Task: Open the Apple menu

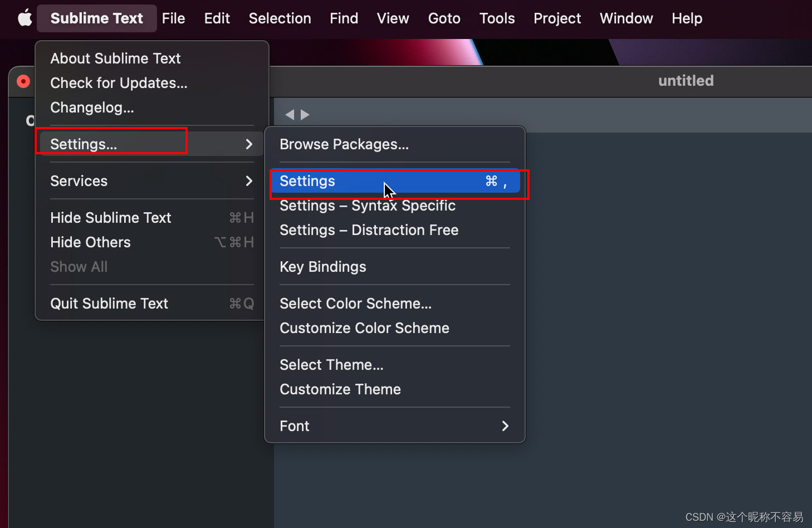Action: [x=25, y=18]
